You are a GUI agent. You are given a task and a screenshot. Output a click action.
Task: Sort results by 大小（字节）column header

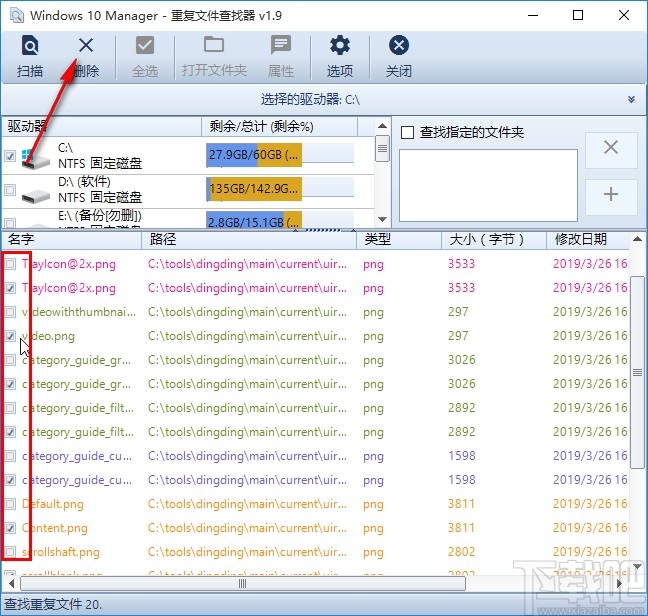tap(494, 239)
